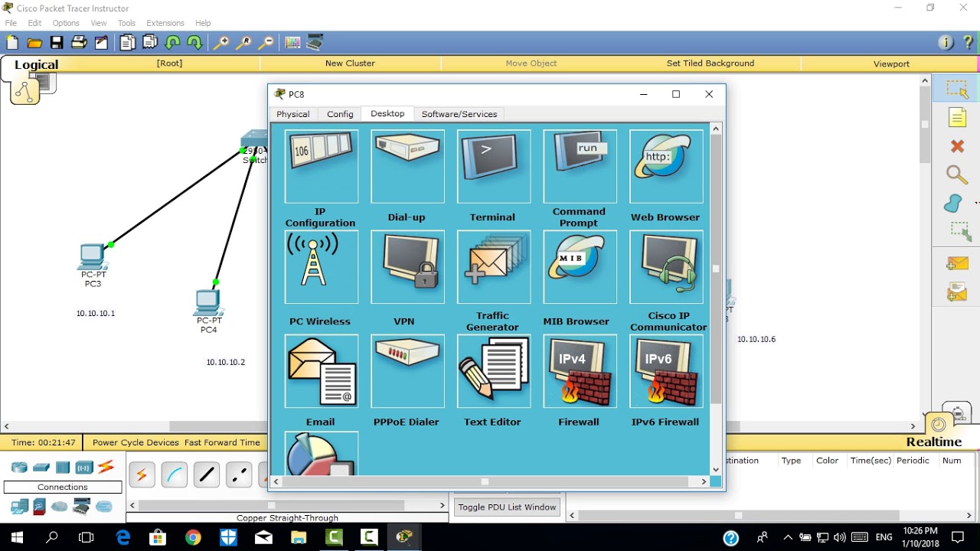Open the VPN application
The image size is (980, 551).
click(407, 267)
